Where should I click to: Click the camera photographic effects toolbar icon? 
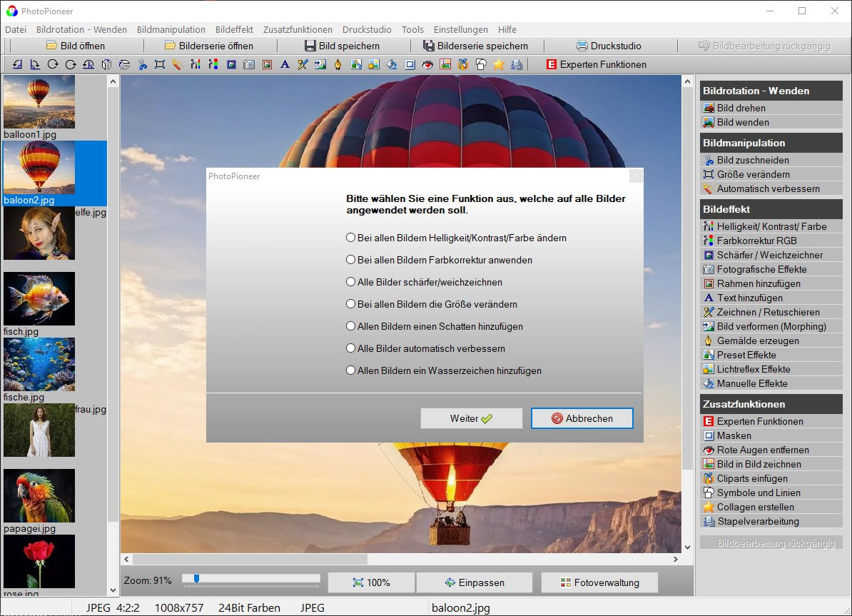point(249,64)
